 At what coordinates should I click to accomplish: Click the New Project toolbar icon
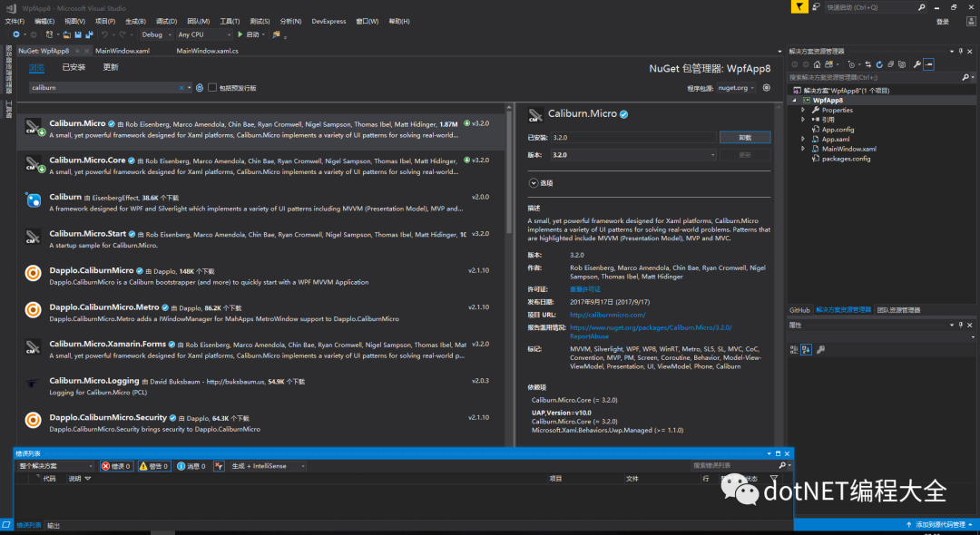tap(49, 35)
